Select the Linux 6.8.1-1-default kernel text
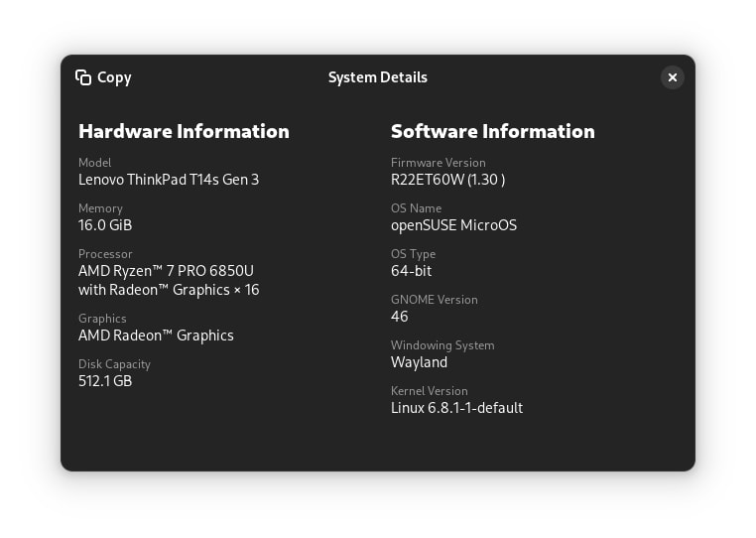This screenshot has width=756, height=538. tap(456, 408)
